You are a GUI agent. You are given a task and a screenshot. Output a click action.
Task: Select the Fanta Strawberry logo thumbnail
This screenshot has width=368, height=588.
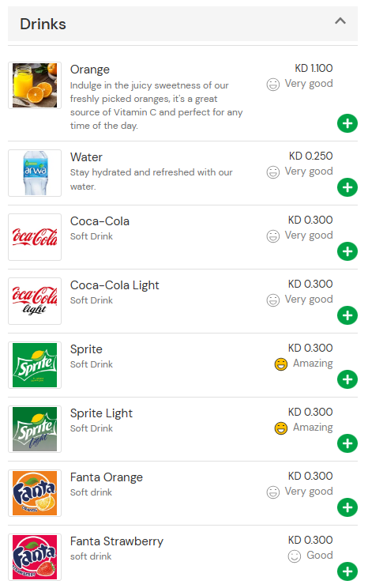tap(35, 557)
